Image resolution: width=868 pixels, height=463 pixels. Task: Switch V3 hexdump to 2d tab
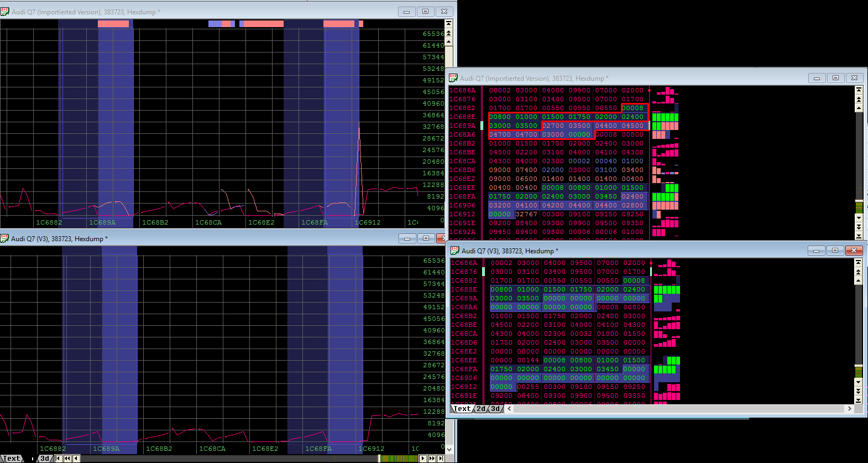481,409
